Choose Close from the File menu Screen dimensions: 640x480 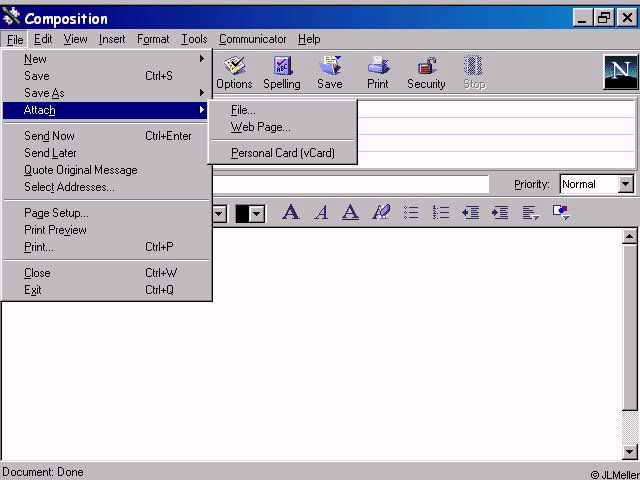pyautogui.click(x=107, y=273)
